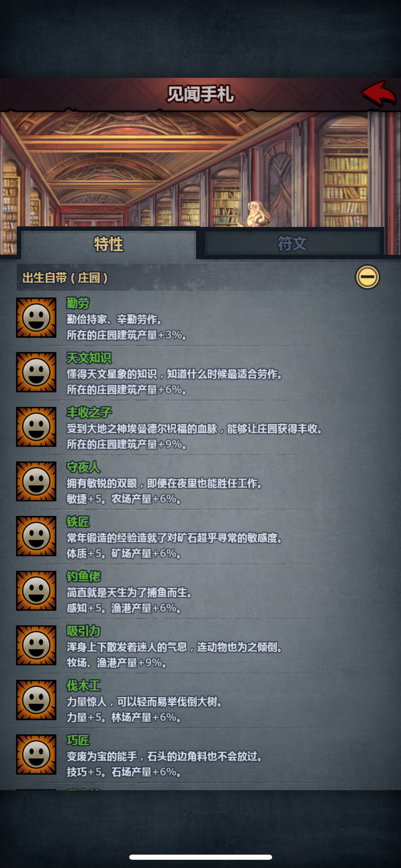This screenshot has width=401, height=868.
Task: Open the 勤劳 trait title
Action: pyautogui.click(x=78, y=303)
